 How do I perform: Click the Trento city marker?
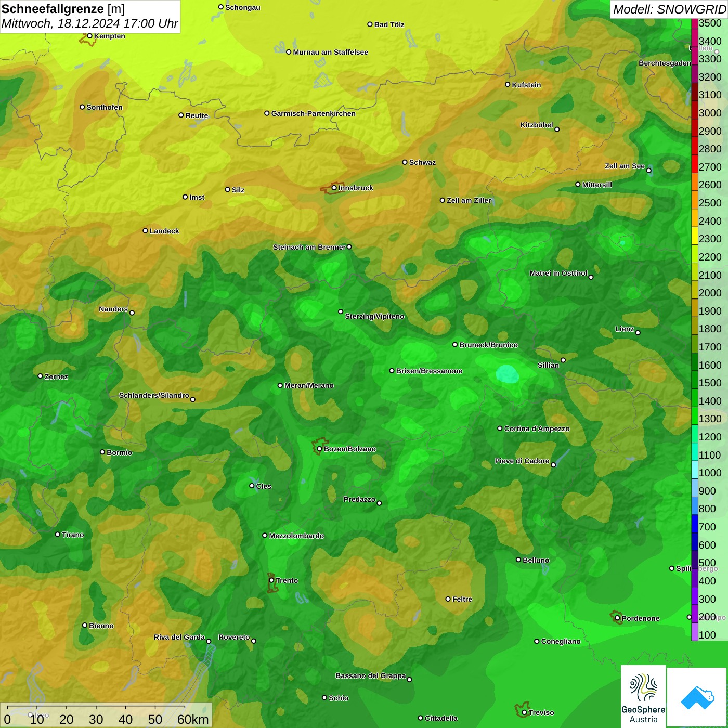click(x=271, y=580)
